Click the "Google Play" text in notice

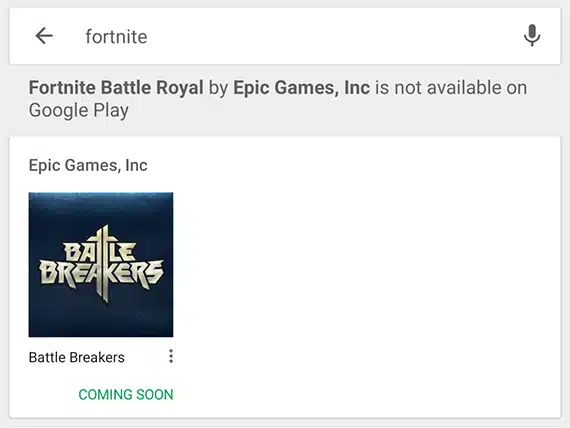tap(79, 111)
